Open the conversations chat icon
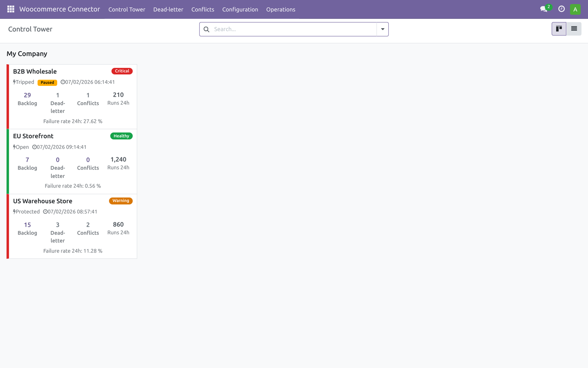The width and height of the screenshot is (588, 368). [543, 9]
